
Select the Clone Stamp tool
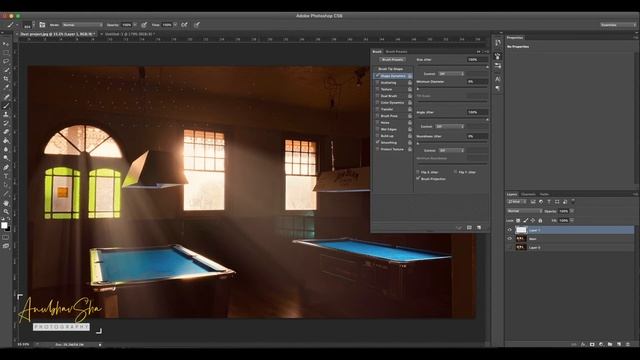coord(6,115)
